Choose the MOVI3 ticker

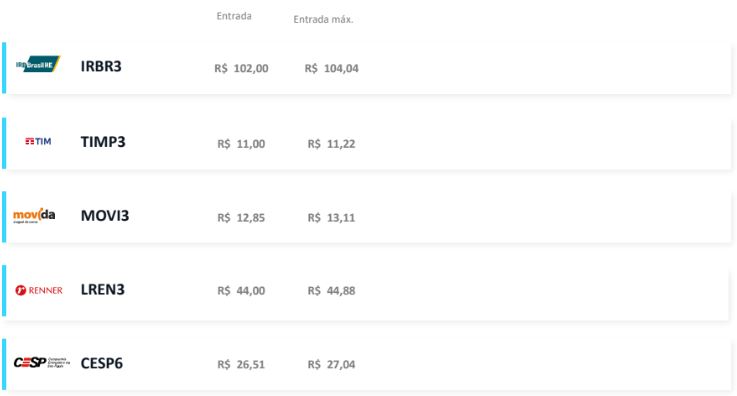[105, 216]
